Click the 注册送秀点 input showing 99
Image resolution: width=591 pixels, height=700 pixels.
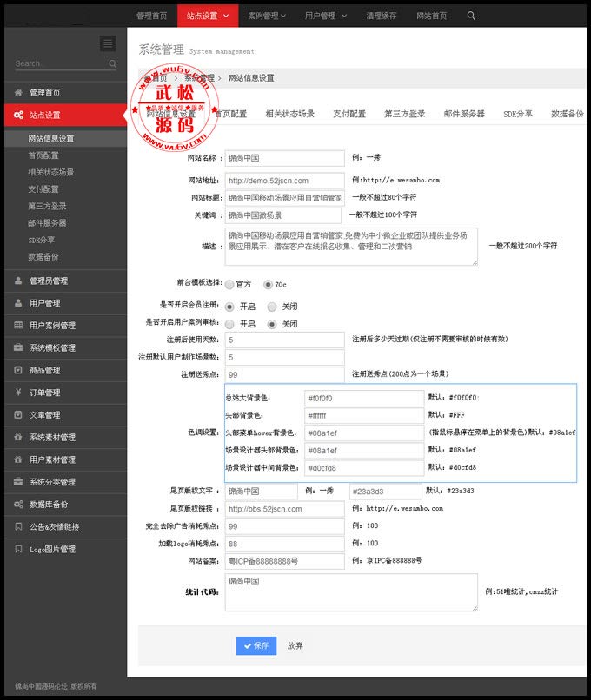(x=284, y=374)
